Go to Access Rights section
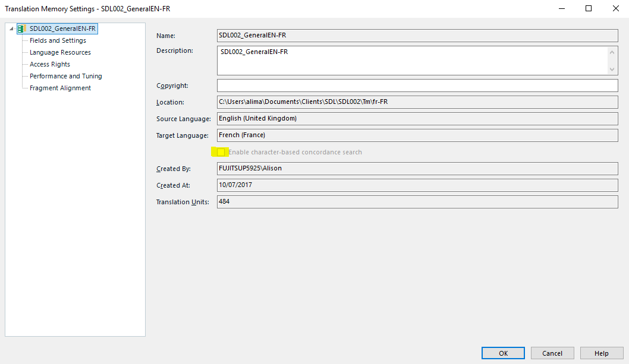 (x=50, y=64)
